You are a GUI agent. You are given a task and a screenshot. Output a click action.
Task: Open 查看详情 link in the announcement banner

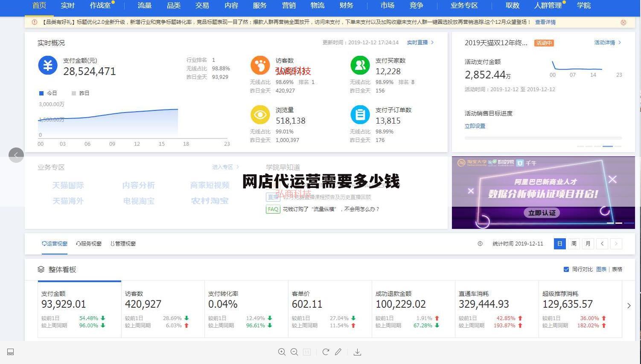545,22
